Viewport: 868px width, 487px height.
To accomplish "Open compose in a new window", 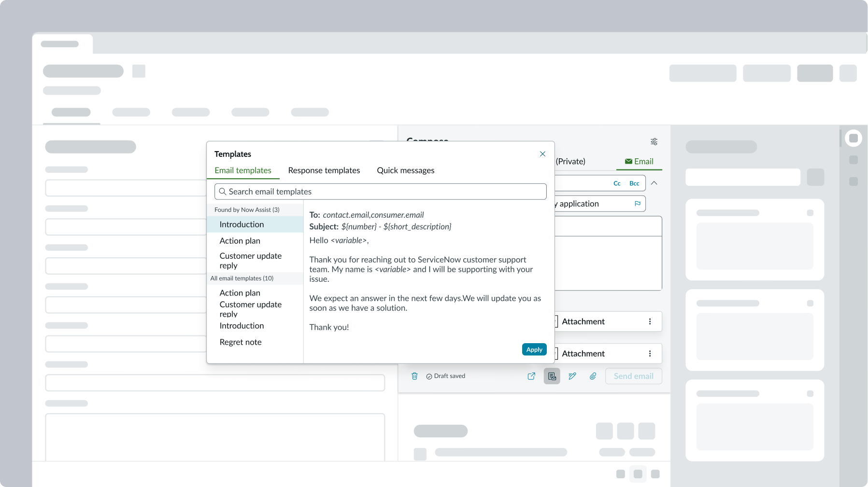I will [x=531, y=376].
